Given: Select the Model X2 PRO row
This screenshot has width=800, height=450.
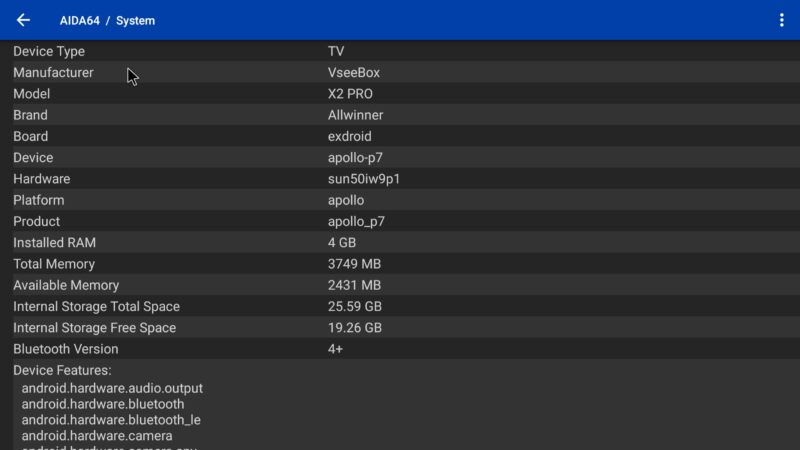Looking at the screenshot, I should click(400, 94).
